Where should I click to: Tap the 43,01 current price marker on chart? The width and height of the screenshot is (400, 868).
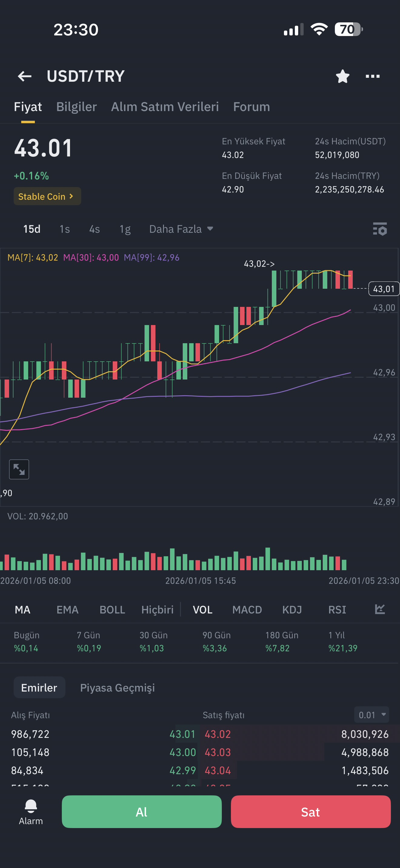[384, 289]
